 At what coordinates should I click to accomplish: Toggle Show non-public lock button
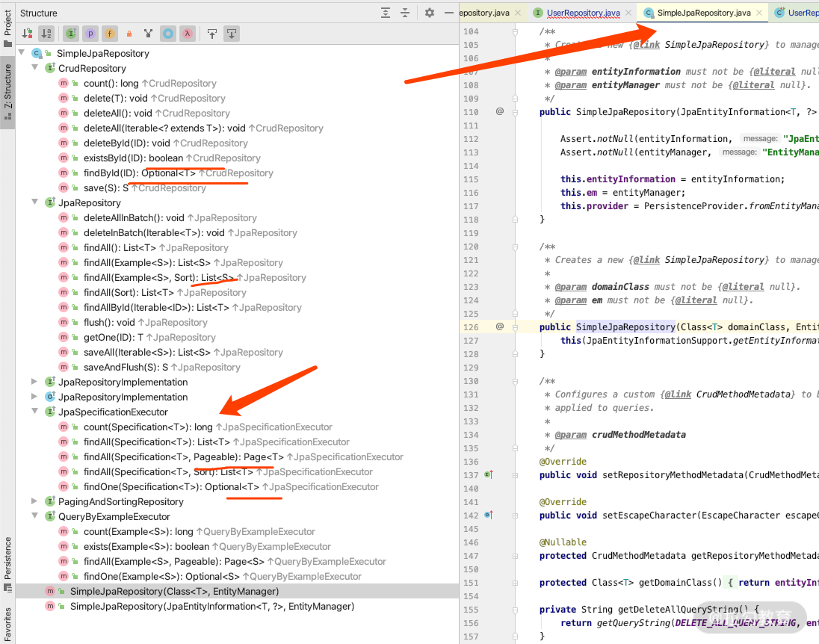click(129, 34)
